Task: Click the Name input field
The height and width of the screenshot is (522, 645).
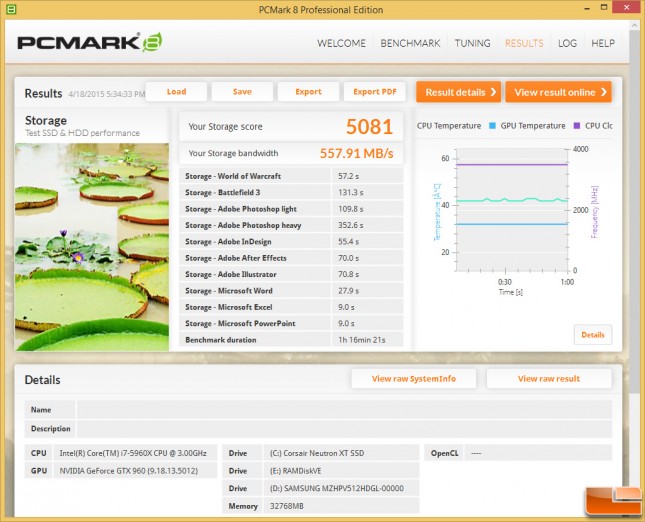Action: (344, 410)
